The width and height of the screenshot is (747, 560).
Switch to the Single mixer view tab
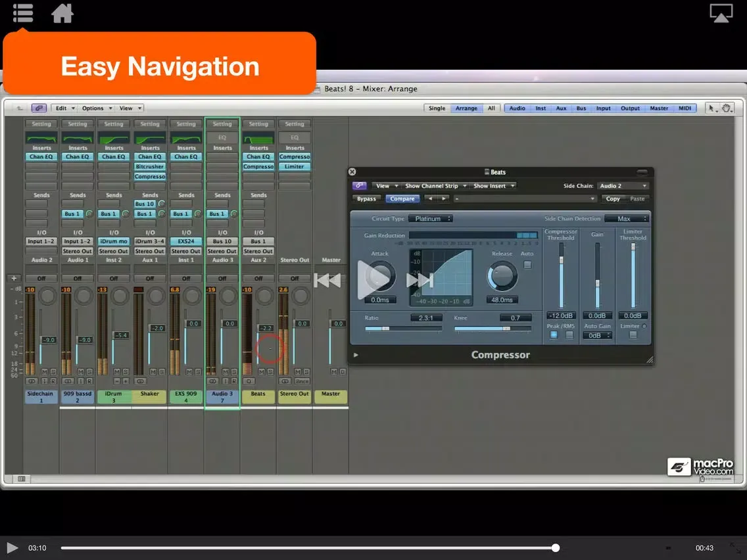[437, 108]
